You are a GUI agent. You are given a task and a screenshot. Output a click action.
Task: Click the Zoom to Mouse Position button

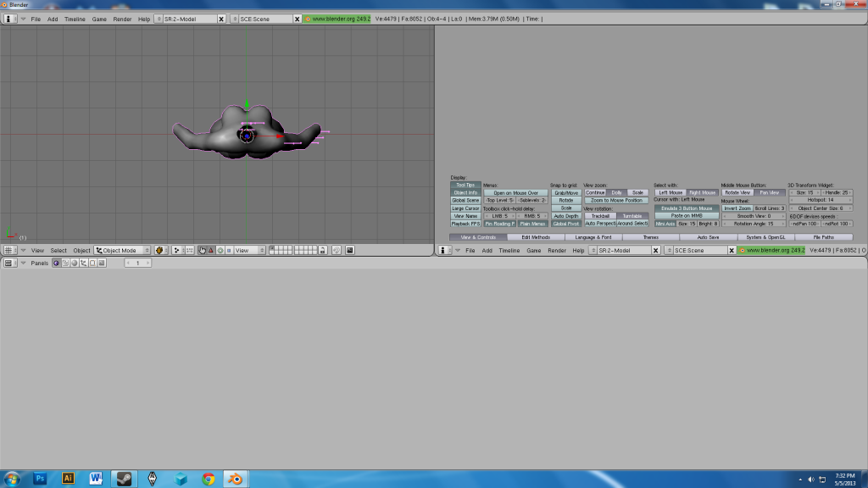click(x=616, y=199)
